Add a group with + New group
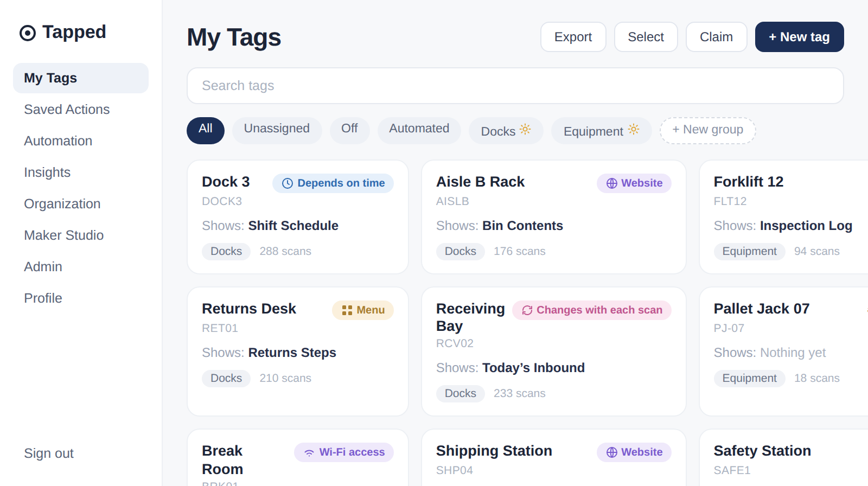The width and height of the screenshot is (868, 486). (707, 130)
